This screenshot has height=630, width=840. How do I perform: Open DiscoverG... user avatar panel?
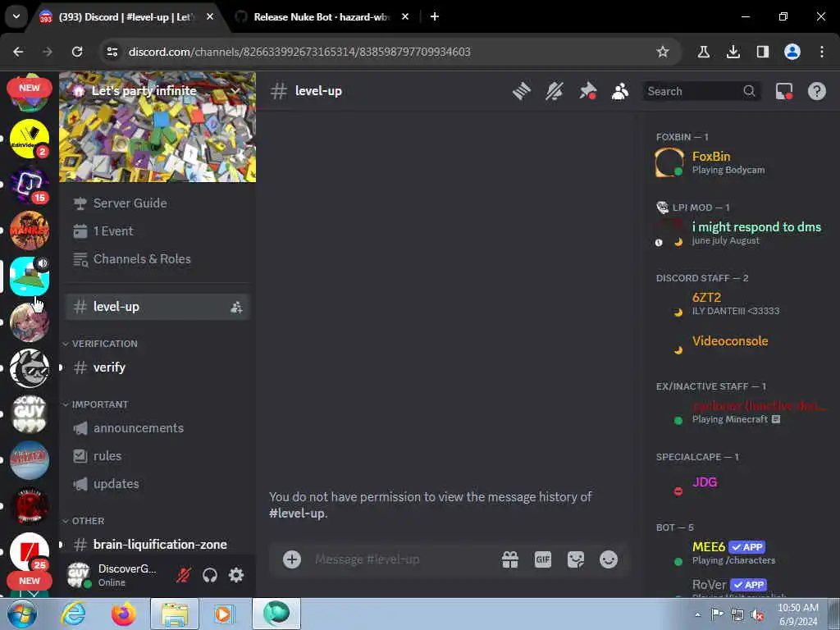[x=114, y=575]
